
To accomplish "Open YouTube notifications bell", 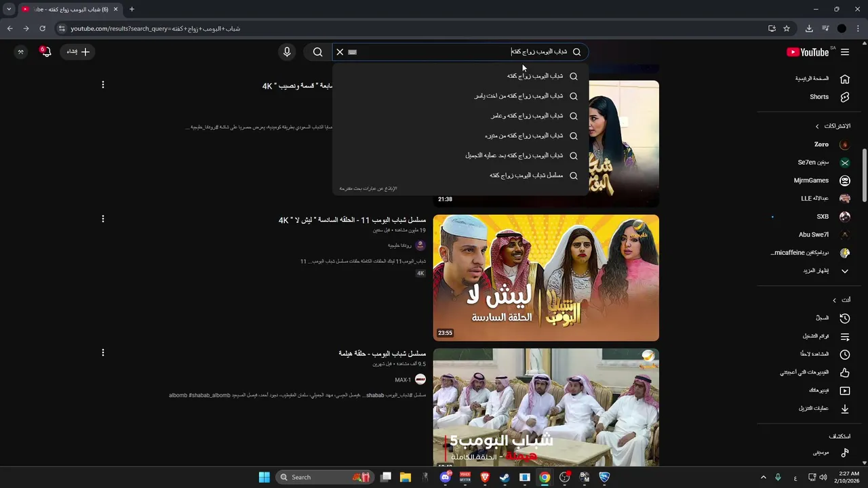I will pyautogui.click(x=45, y=52).
